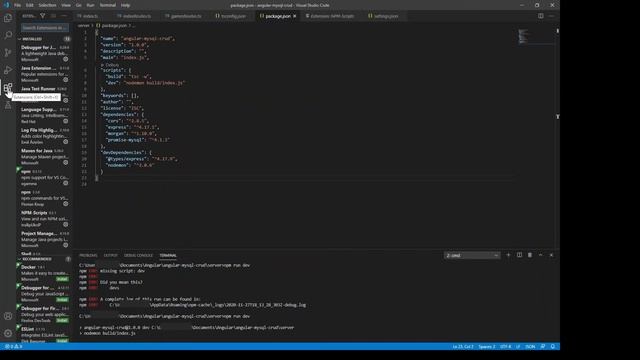Install the Debugger for Firefox extension

[62, 320]
